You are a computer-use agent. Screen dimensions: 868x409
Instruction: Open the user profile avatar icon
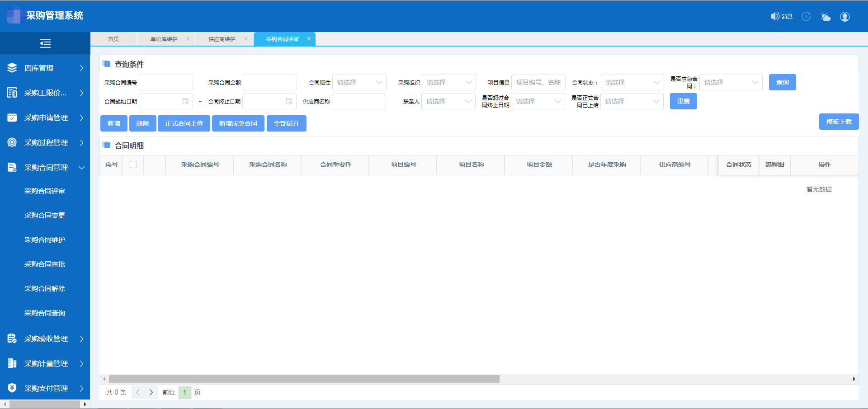tap(845, 17)
